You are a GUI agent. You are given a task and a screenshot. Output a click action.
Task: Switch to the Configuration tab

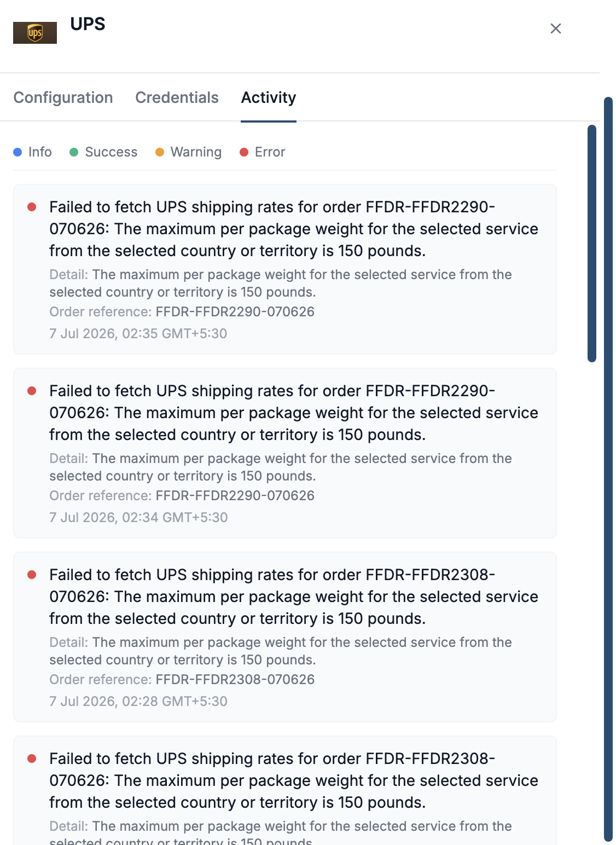[63, 97]
